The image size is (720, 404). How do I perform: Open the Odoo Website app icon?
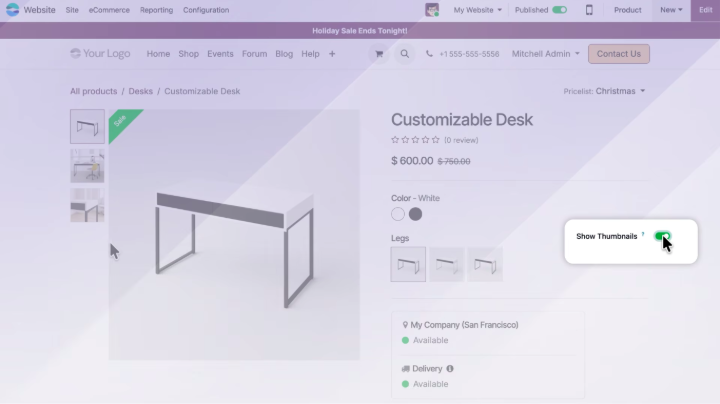tap(12, 10)
